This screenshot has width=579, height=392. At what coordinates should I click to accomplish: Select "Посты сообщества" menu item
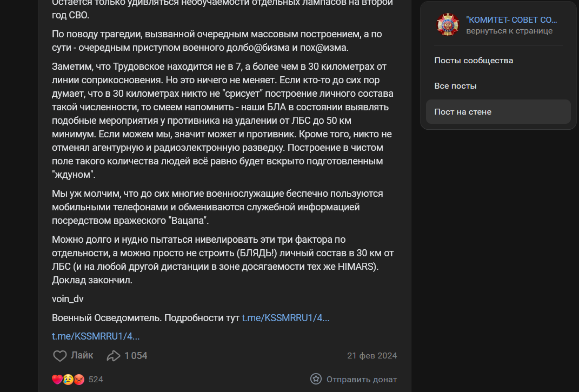coord(474,61)
